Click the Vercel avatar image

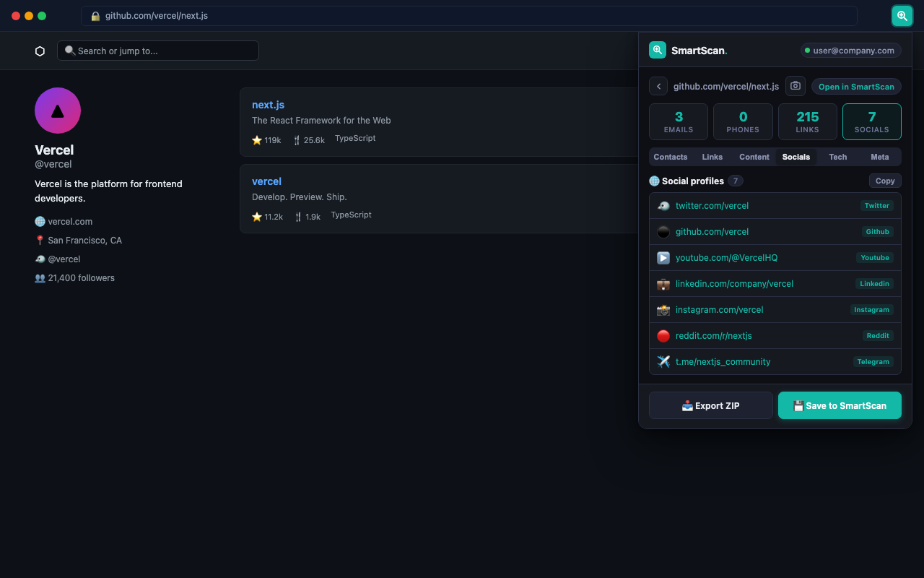click(58, 111)
